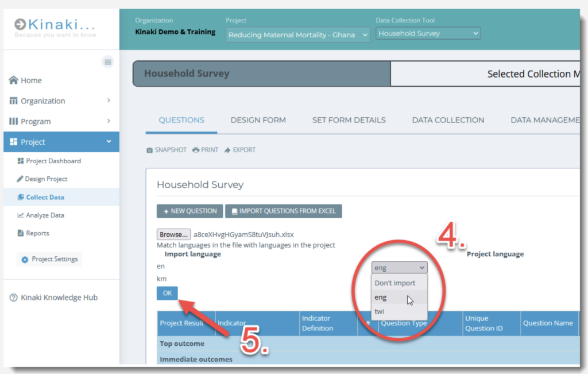
Task: Click the Export arrow icon
Action: pos(227,150)
